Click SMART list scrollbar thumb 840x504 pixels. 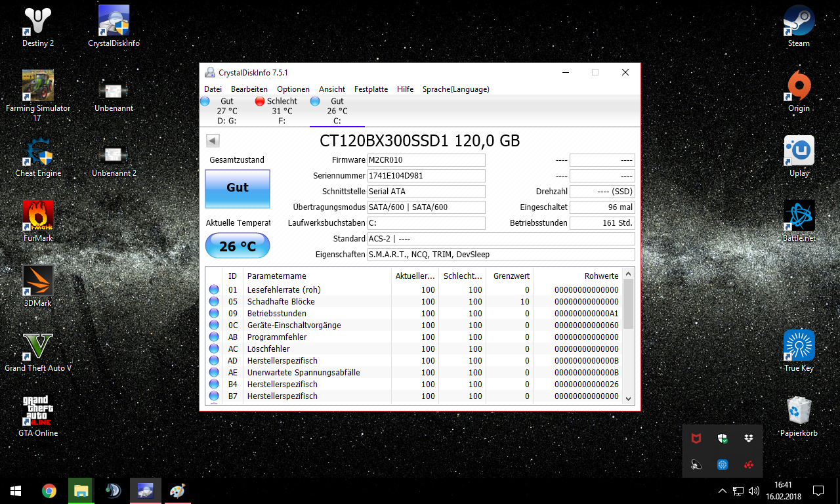(629, 304)
